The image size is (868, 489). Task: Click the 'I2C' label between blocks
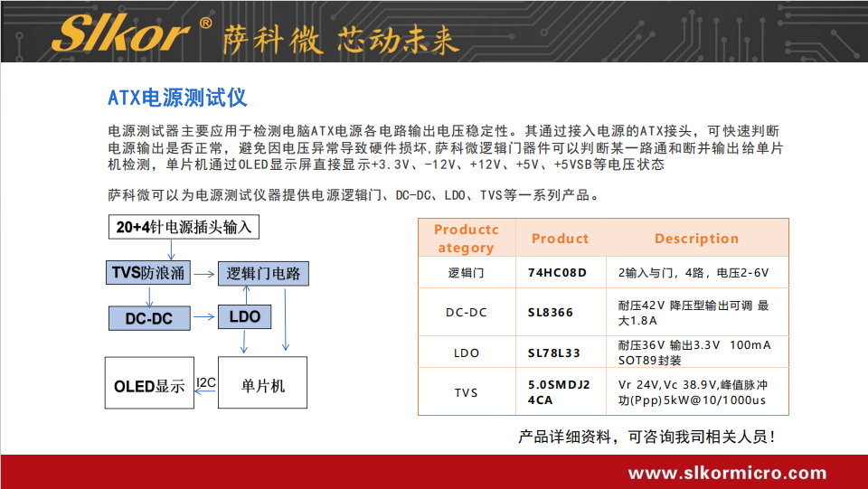[x=206, y=382]
